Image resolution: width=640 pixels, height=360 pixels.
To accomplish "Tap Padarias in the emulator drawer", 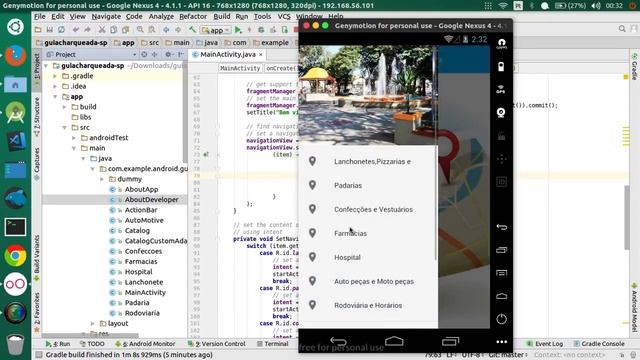I will [x=368, y=185].
